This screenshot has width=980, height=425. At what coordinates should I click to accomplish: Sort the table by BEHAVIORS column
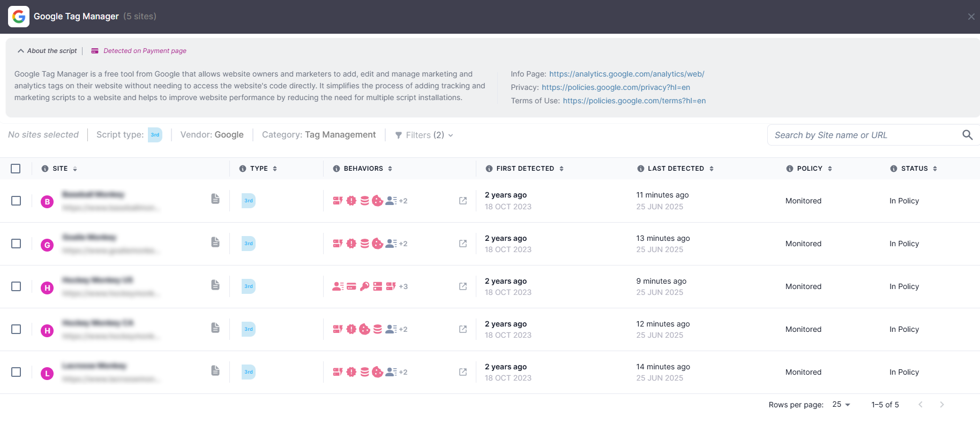(390, 169)
